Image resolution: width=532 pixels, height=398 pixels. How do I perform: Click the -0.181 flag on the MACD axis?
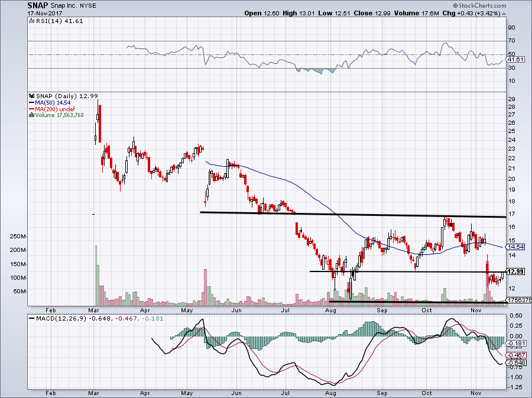point(515,344)
